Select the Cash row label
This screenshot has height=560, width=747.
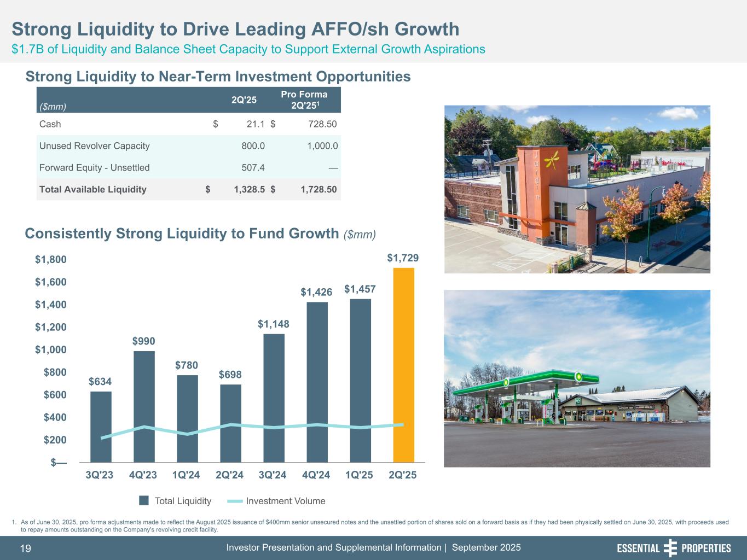pos(50,124)
